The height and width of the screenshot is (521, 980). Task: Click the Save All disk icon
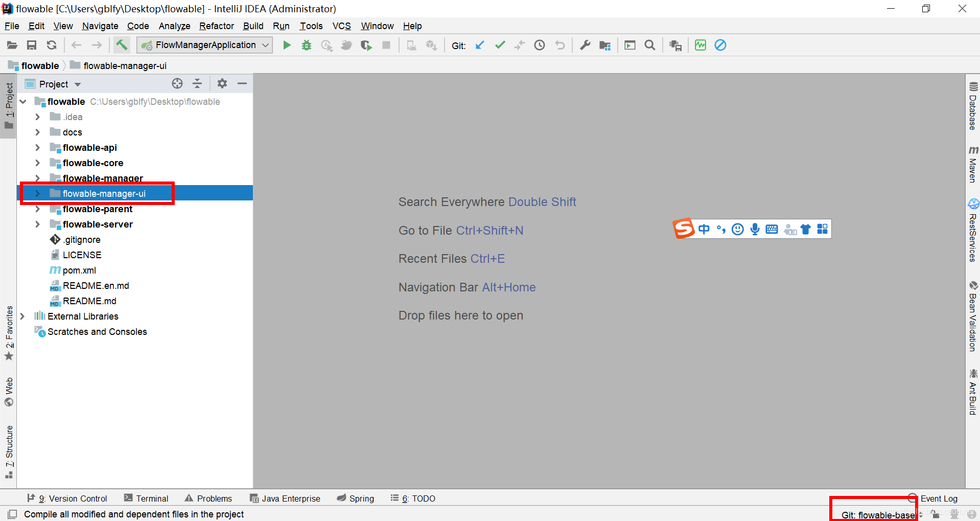pyautogui.click(x=32, y=45)
